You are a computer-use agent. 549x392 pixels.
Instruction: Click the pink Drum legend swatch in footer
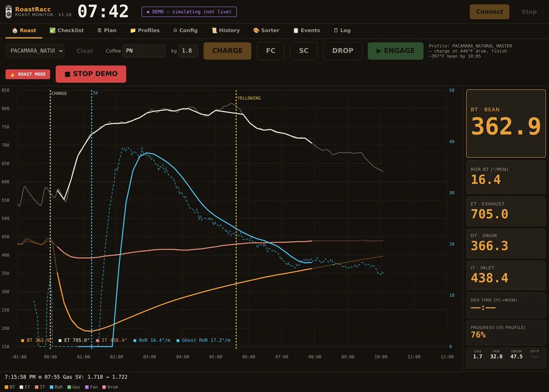(104, 387)
